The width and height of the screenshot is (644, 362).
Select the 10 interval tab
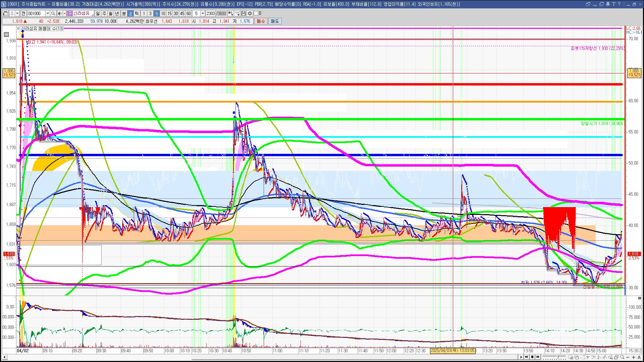pos(163,13)
